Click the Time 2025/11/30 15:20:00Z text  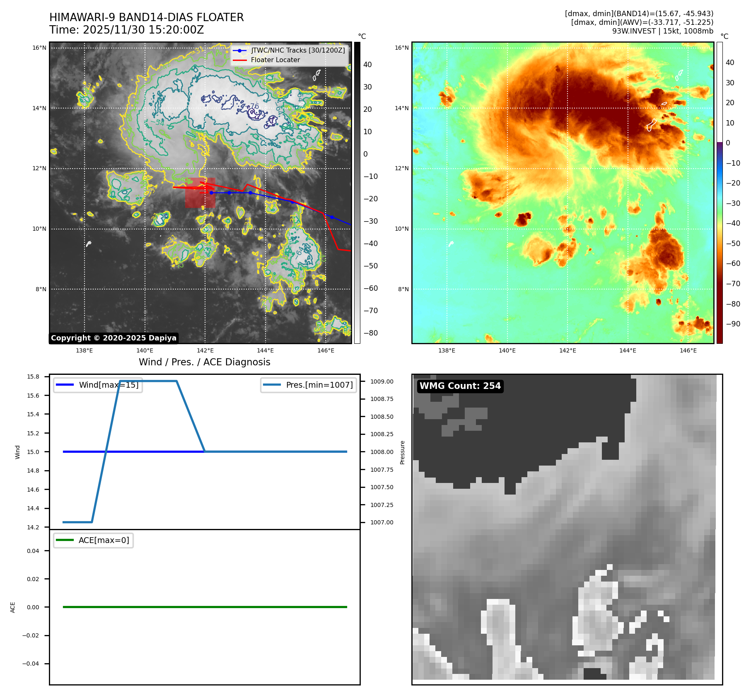coord(126,30)
